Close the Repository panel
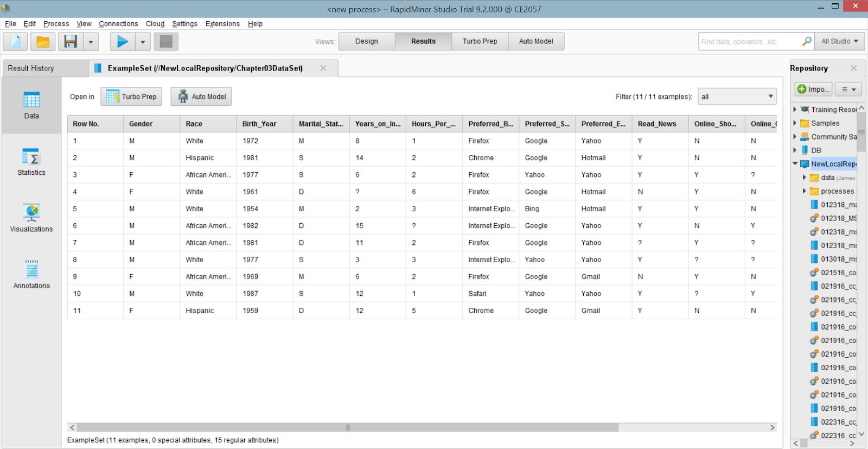This screenshot has height=449, width=868. [854, 68]
